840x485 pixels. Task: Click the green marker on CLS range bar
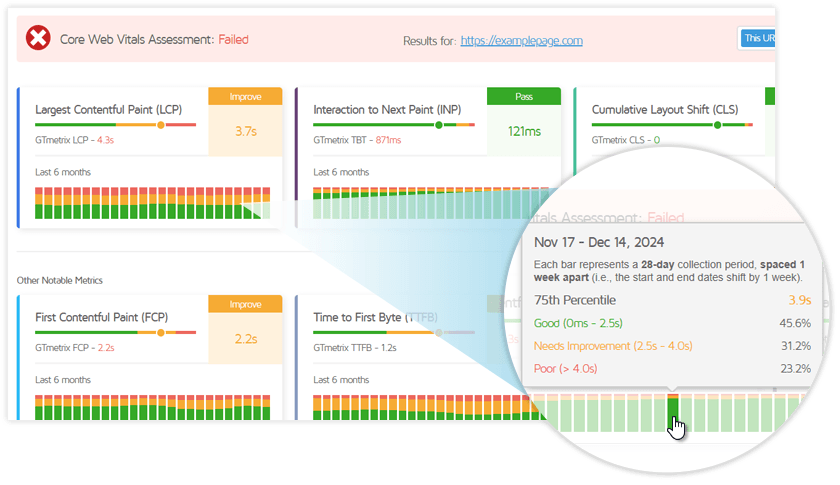pyautogui.click(x=717, y=125)
